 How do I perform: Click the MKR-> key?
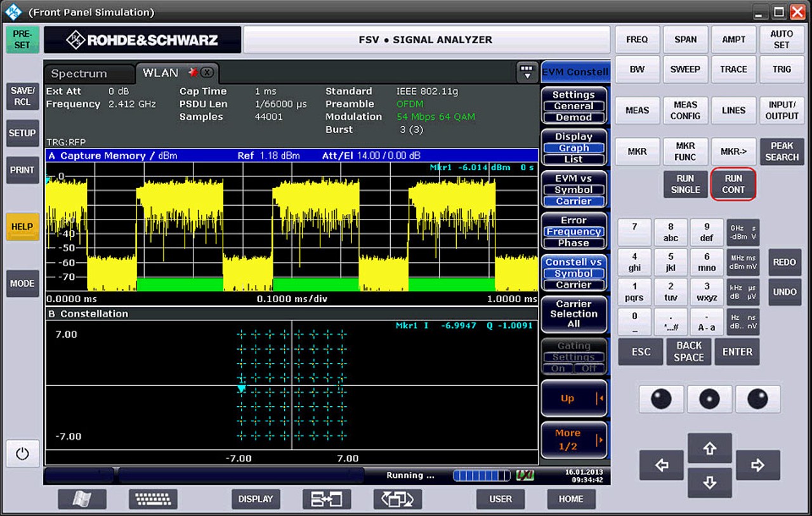tap(733, 152)
